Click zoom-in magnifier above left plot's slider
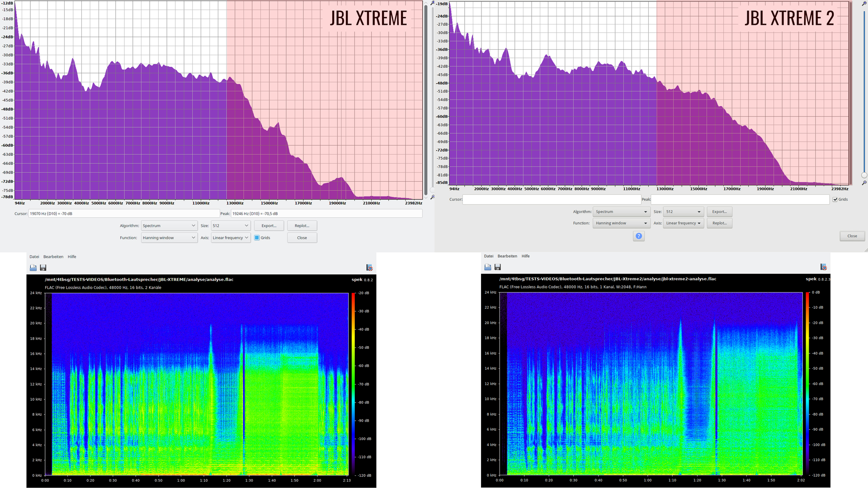The height and width of the screenshot is (488, 868). [x=432, y=3]
